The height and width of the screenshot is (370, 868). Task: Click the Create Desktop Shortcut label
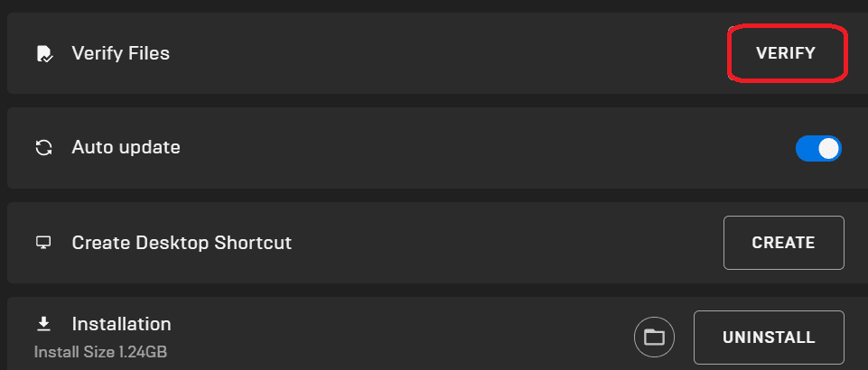182,243
